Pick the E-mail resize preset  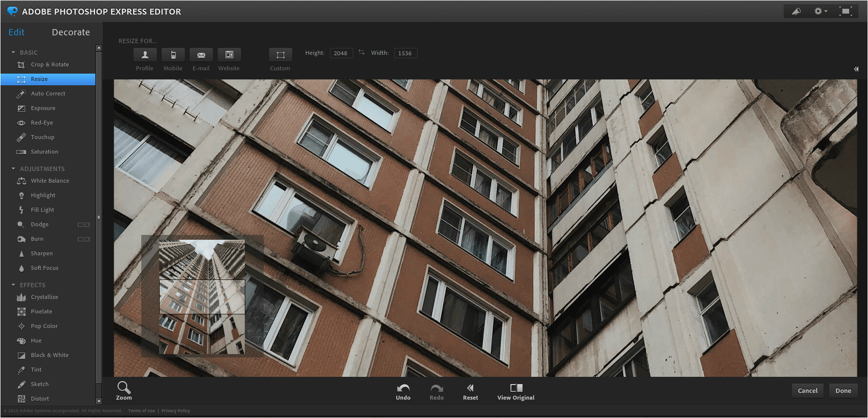(x=201, y=55)
